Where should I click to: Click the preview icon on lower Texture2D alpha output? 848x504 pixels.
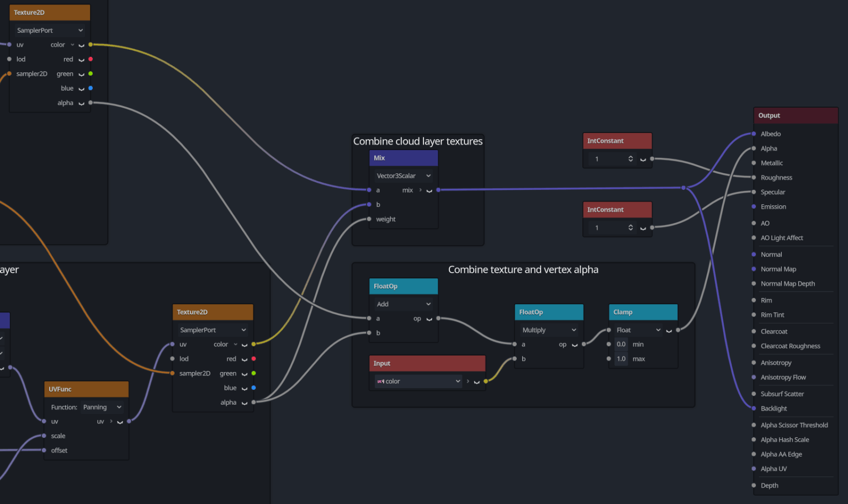[x=245, y=402]
